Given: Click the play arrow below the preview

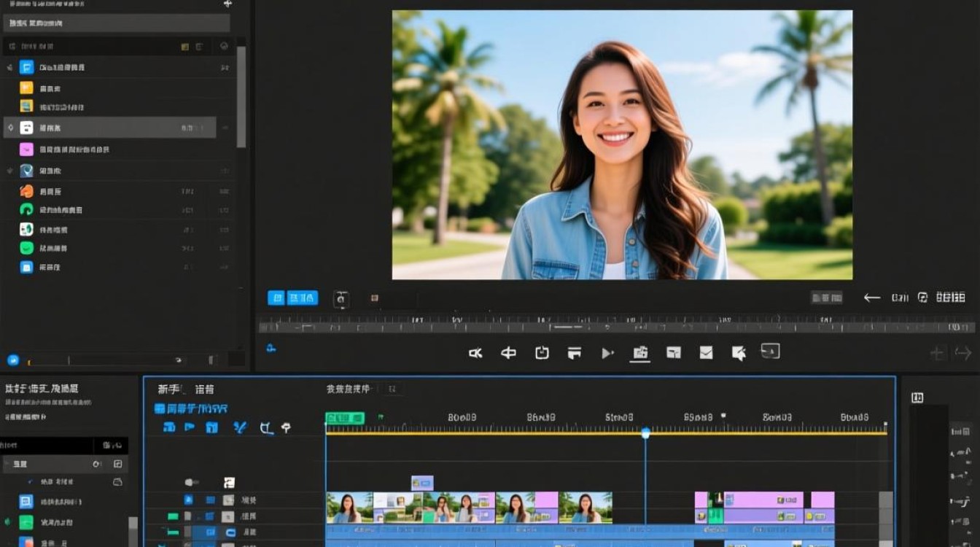Looking at the screenshot, I should [x=607, y=353].
